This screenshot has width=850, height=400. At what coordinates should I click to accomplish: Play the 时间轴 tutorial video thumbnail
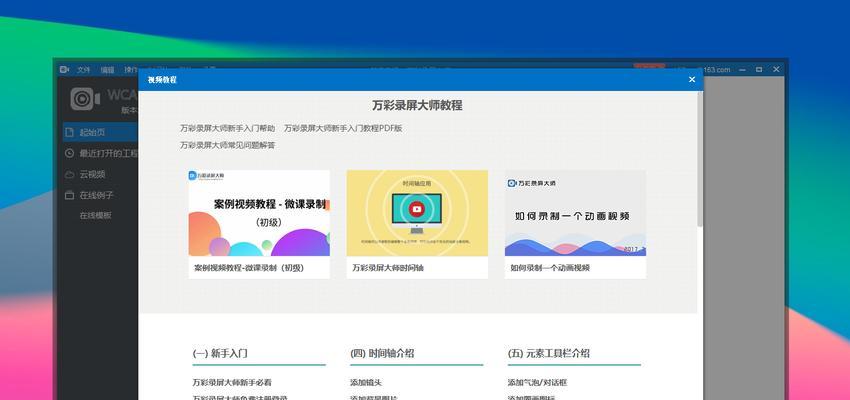pyautogui.click(x=417, y=213)
